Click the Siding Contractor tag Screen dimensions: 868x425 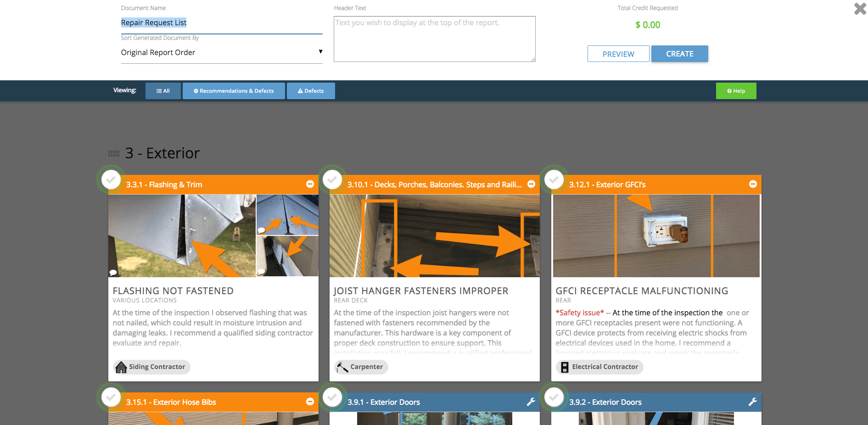click(151, 367)
